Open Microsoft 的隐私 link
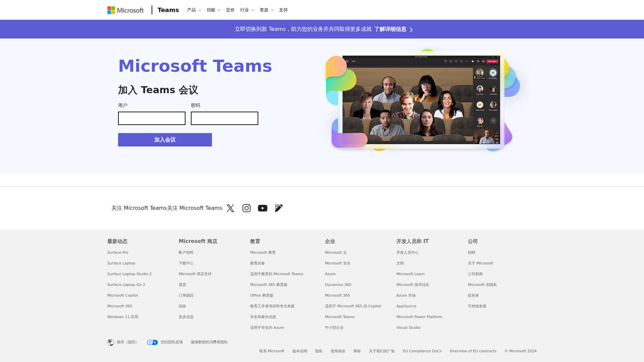 [x=482, y=285]
